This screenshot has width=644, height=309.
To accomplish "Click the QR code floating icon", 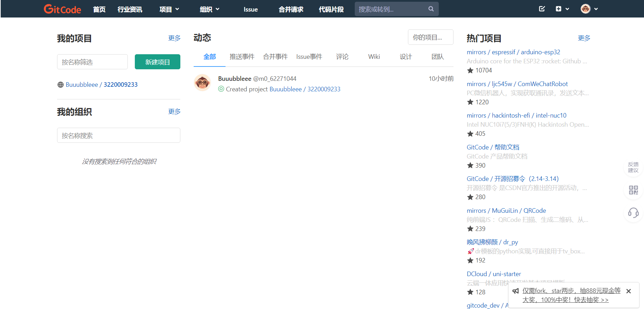I will [633, 190].
